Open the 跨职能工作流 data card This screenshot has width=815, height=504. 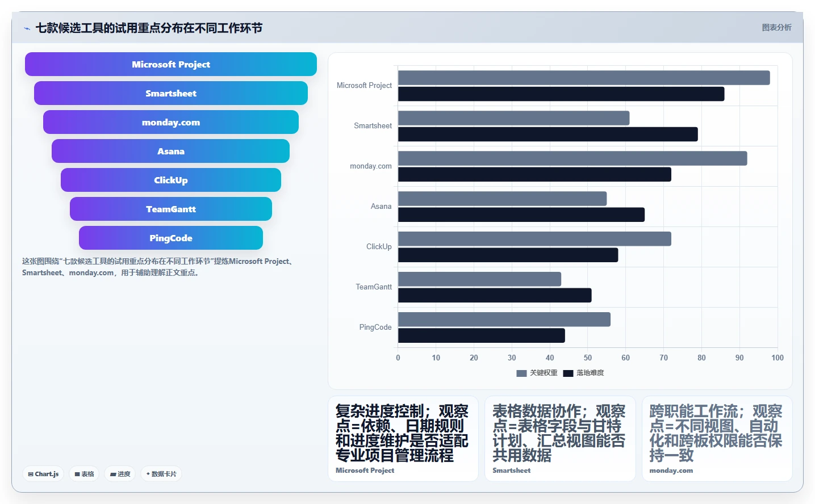(717, 439)
